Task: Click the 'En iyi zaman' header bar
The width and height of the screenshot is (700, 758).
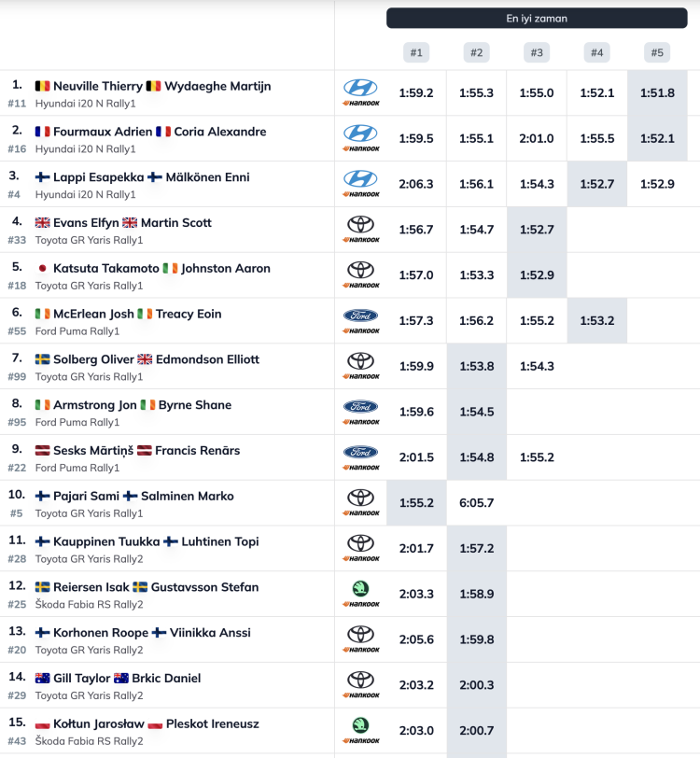Action: coord(537,18)
